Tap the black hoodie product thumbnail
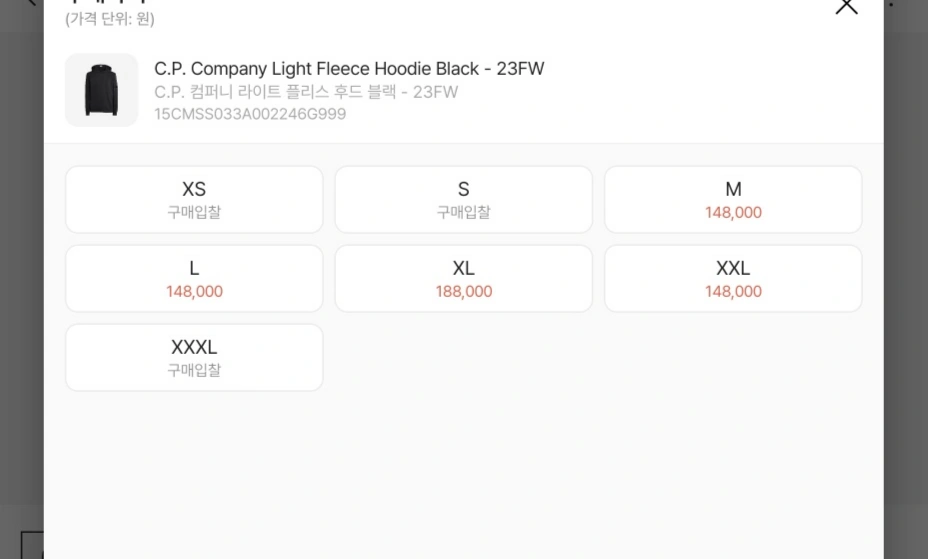928x559 pixels. pos(101,90)
